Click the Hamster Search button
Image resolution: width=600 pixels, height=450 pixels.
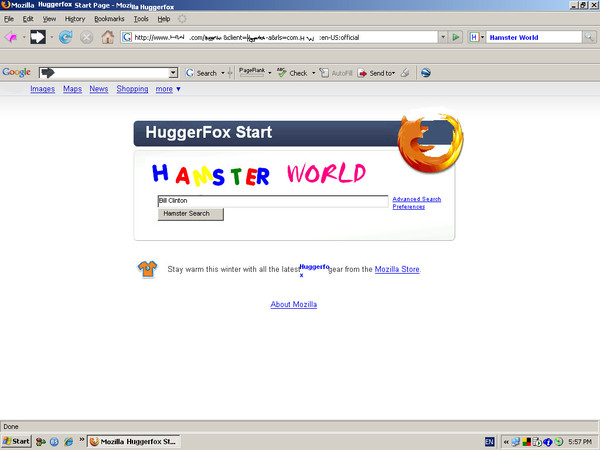pos(191,214)
